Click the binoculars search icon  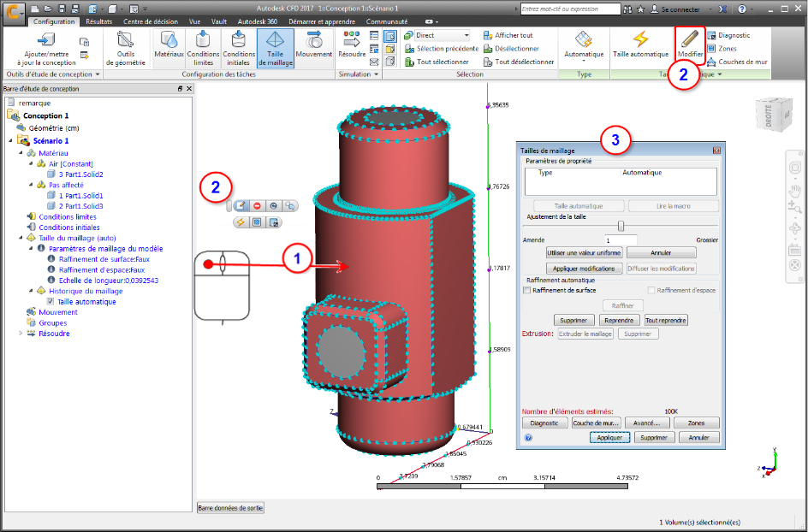tap(627, 9)
